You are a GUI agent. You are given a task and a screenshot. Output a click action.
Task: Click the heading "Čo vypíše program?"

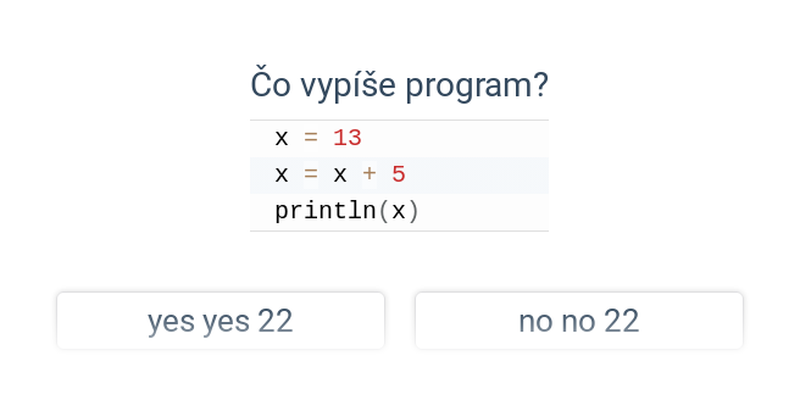coord(399,85)
